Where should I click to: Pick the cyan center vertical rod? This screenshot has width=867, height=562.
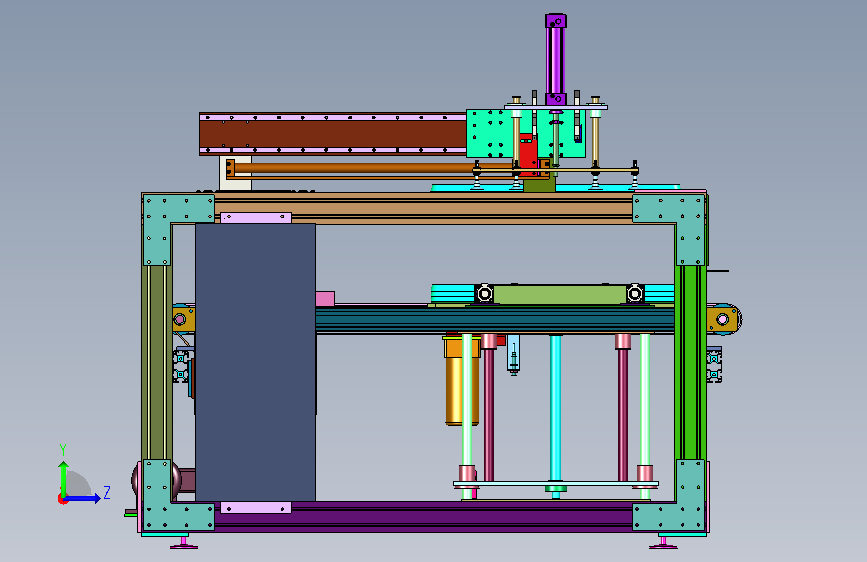coord(556,408)
